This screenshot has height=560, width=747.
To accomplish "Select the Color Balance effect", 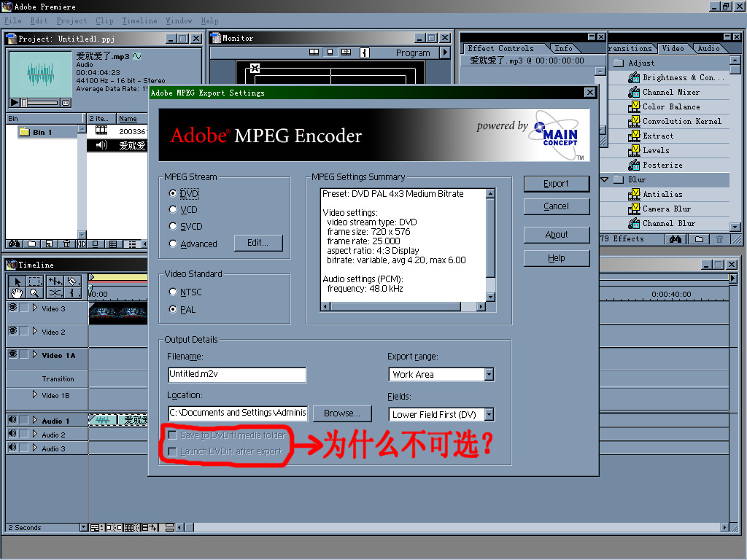I will (671, 106).
